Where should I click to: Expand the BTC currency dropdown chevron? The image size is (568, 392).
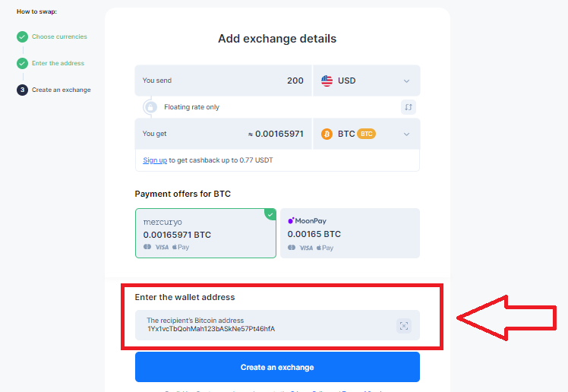pos(406,134)
